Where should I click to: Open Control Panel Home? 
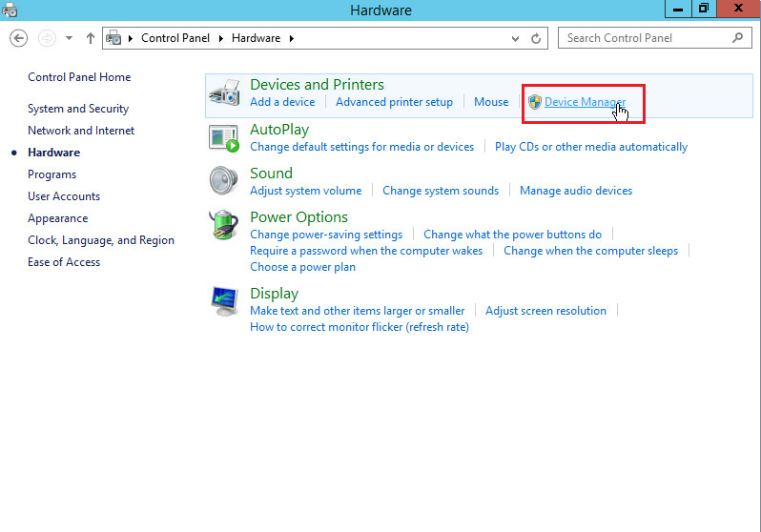coord(79,77)
